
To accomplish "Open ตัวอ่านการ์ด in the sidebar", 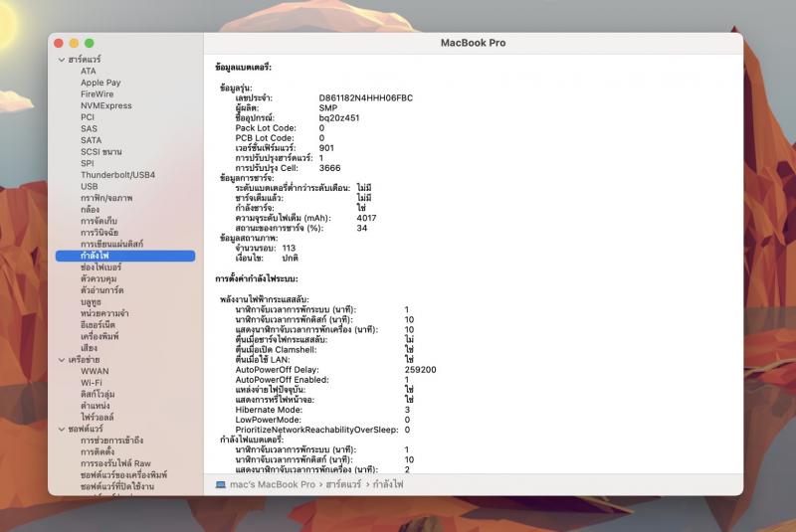I will (102, 290).
